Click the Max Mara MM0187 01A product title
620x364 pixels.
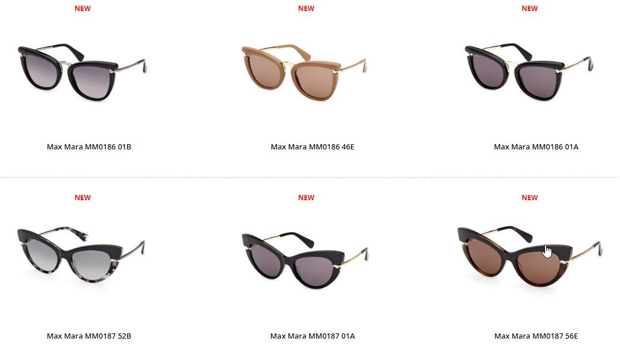(313, 336)
